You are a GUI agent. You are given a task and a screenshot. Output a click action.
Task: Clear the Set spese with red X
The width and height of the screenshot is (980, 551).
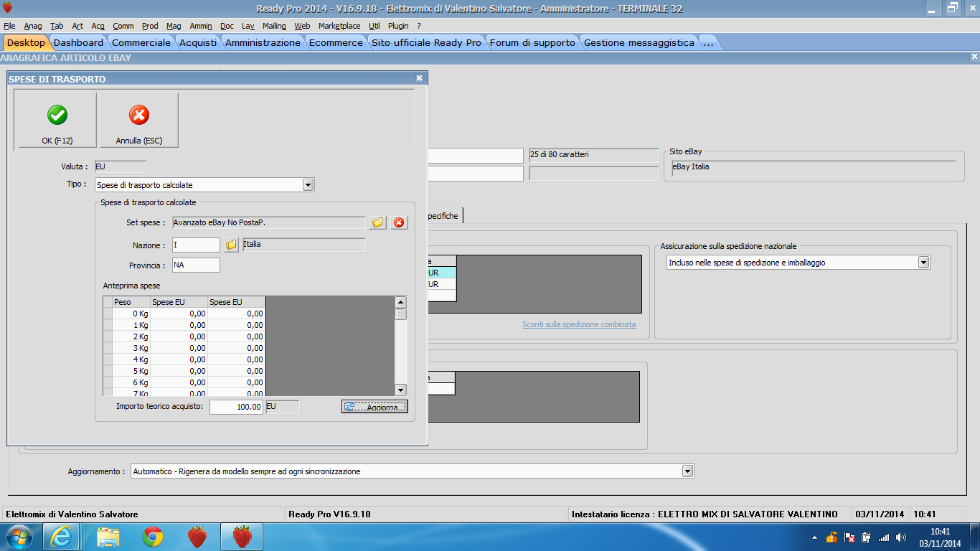click(399, 222)
